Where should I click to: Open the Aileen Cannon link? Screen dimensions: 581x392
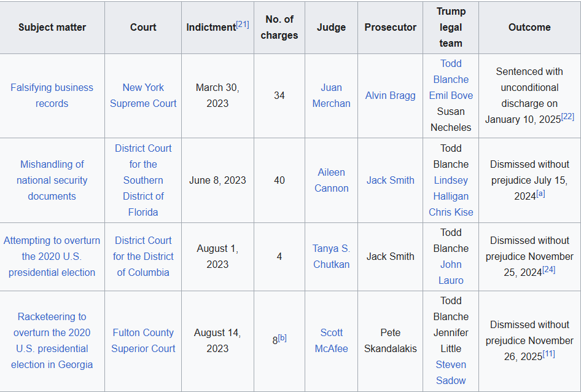[x=331, y=180]
